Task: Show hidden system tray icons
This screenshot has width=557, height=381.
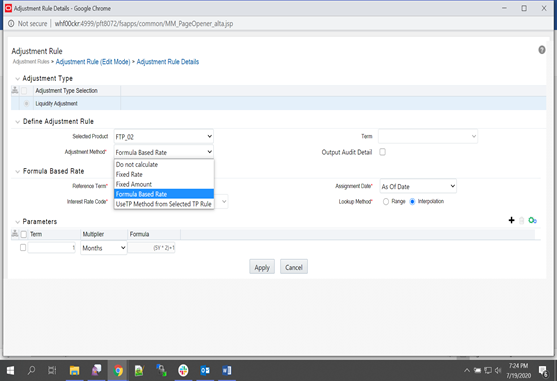Action: coord(467,371)
